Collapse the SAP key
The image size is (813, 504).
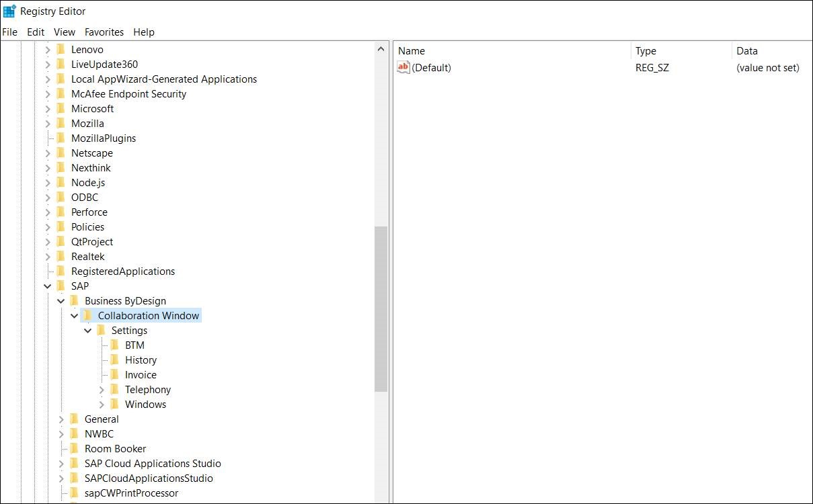(48, 286)
